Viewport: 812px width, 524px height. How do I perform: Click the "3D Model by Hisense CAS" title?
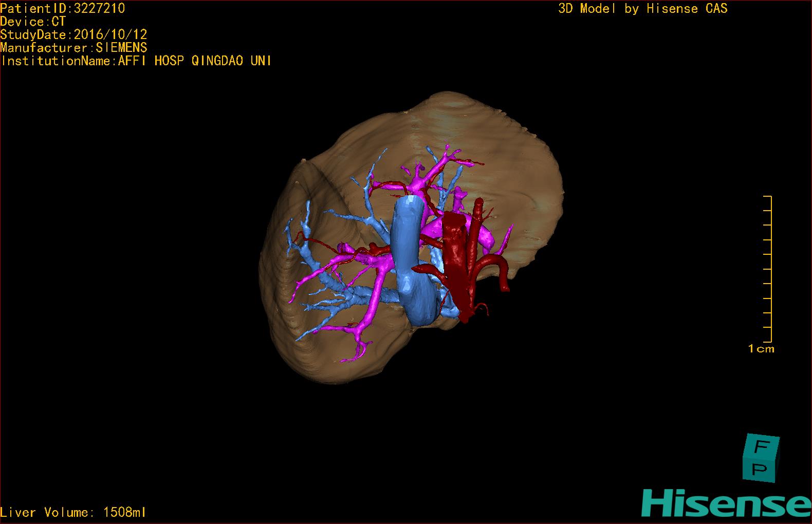(x=642, y=8)
